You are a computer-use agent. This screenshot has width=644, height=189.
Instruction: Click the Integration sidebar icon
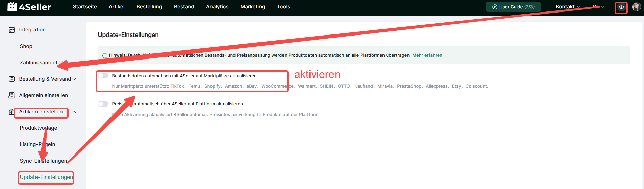(x=12, y=30)
